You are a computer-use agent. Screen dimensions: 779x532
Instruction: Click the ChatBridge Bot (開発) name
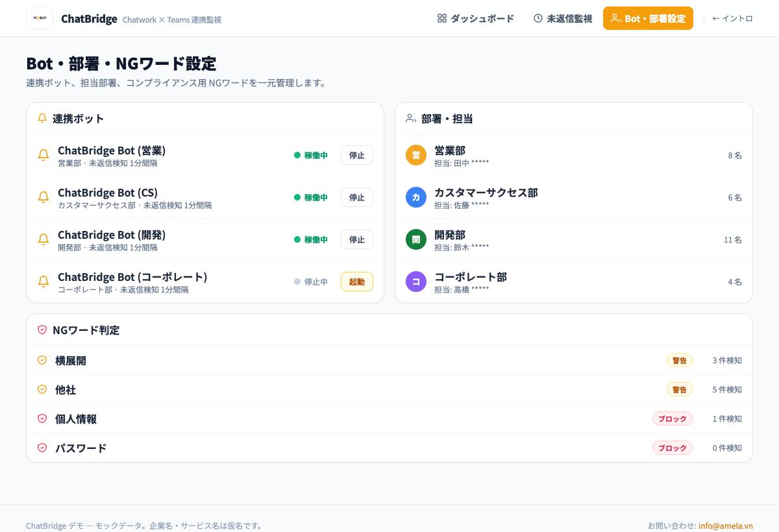[112, 234]
